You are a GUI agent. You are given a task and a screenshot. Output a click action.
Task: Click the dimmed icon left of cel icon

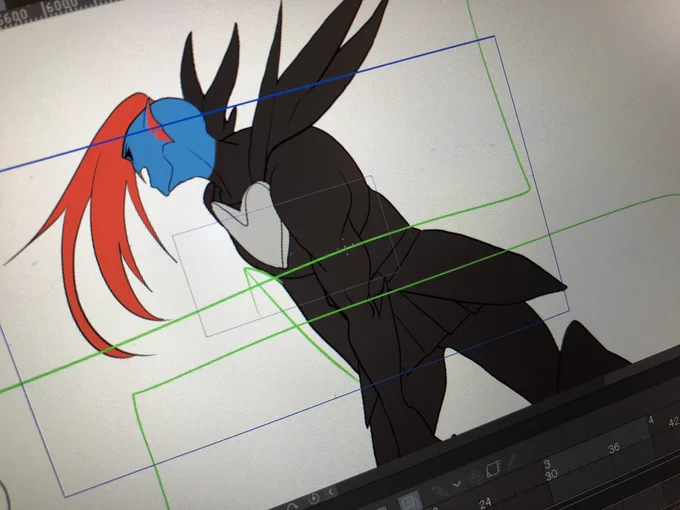click(475, 477)
